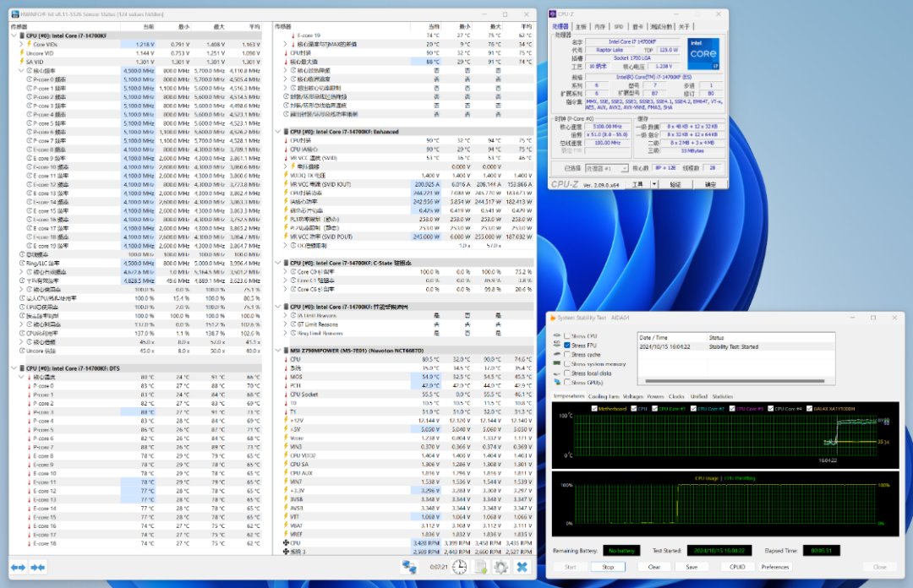Click HWiNFO log file save icon
The height and width of the screenshot is (588, 913).
[x=480, y=567]
